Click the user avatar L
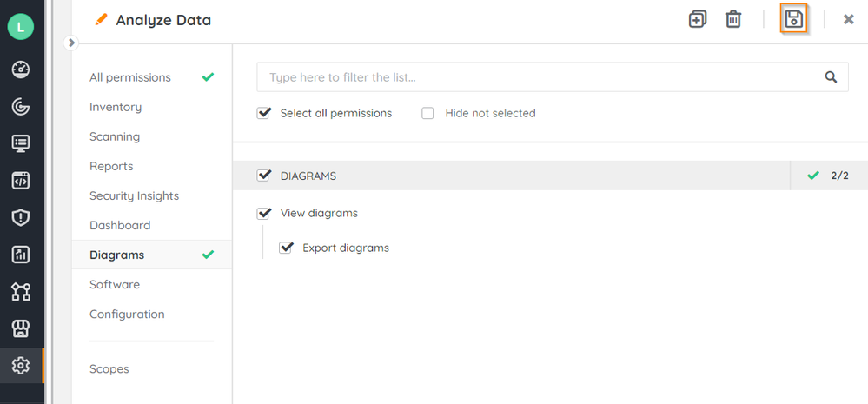This screenshot has height=404, width=868. 21,27
